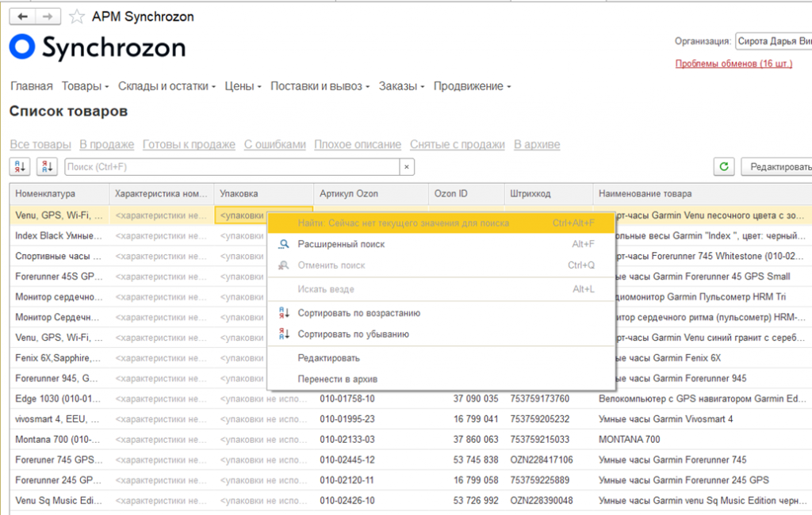Switch to Снятые с продажи filter
This screenshot has height=515, width=812.
tap(458, 144)
